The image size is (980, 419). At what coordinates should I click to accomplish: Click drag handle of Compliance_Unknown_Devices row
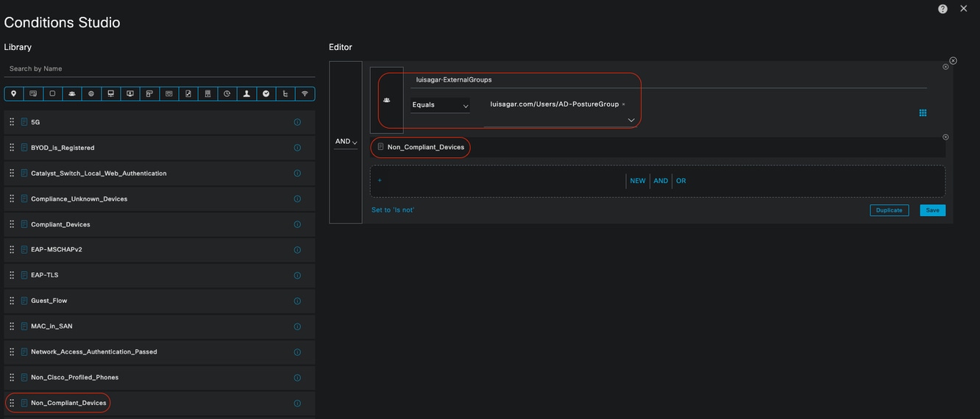coord(12,198)
